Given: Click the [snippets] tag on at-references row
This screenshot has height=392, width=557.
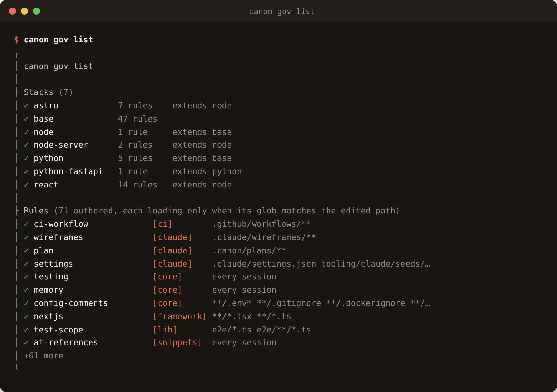Looking at the screenshot, I should coord(177,342).
